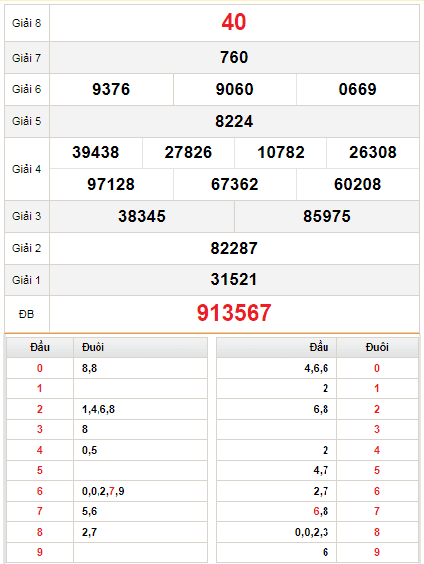Click the Giải 5 prize label
This screenshot has height=564, width=424.
(27, 121)
